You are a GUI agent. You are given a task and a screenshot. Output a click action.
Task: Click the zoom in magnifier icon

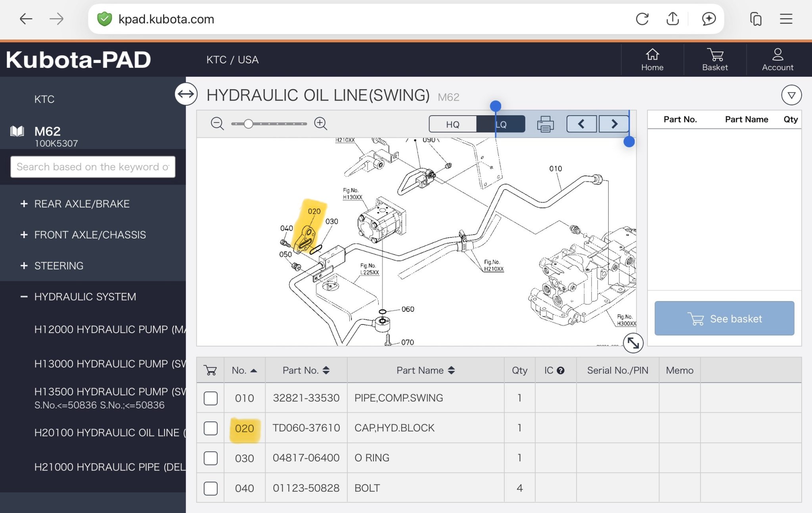(320, 124)
